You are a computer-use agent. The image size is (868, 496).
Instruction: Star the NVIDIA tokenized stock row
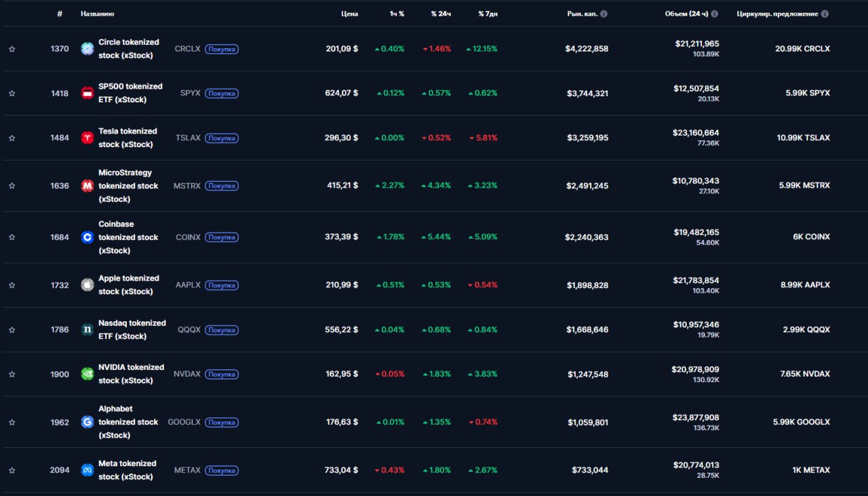click(12, 374)
